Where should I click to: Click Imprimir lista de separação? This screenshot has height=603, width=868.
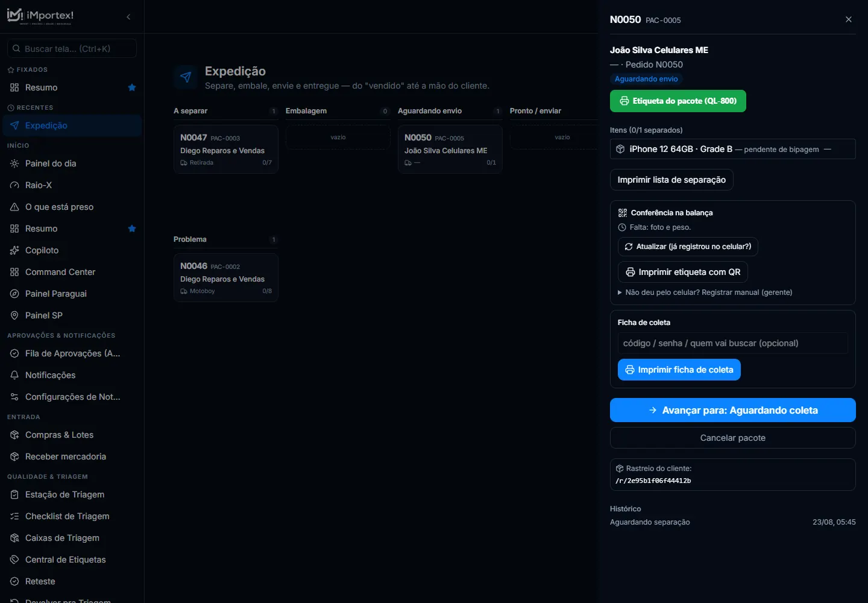coord(671,180)
